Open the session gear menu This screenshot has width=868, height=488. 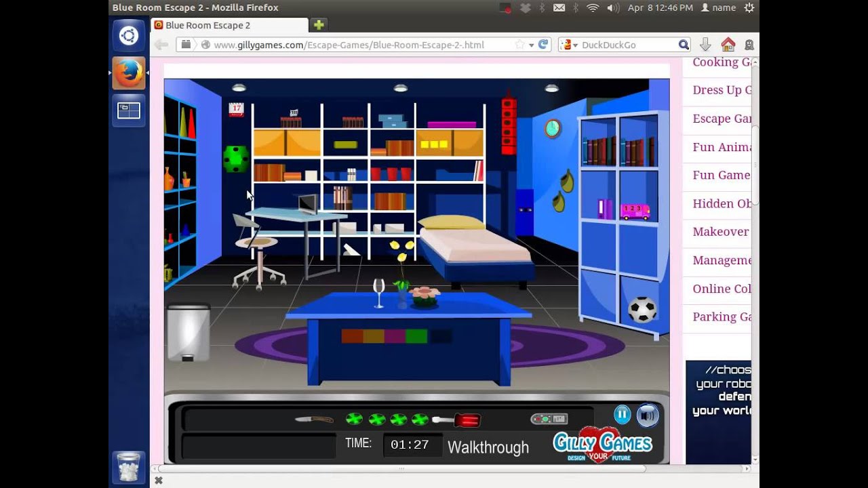click(x=749, y=7)
